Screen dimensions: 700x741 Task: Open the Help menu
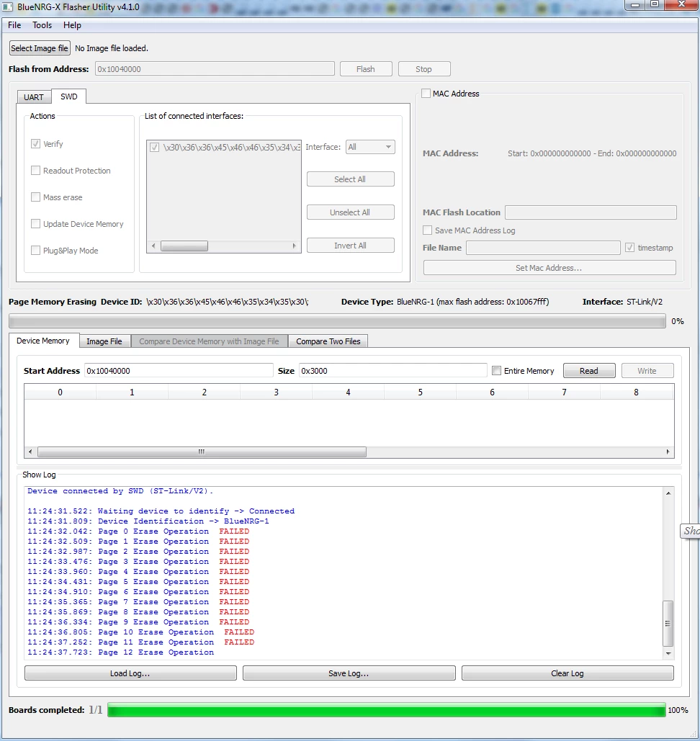point(72,25)
